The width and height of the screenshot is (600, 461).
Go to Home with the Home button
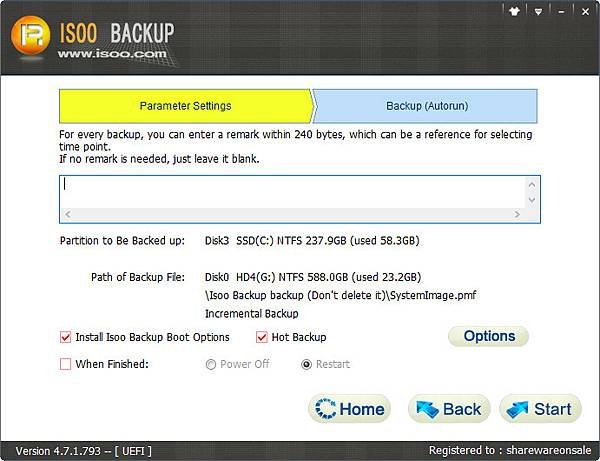[x=349, y=409]
